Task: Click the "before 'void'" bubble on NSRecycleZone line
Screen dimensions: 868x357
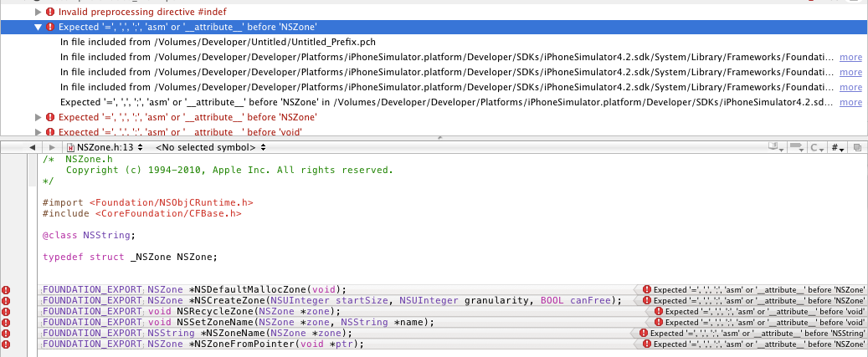Action: (x=757, y=312)
